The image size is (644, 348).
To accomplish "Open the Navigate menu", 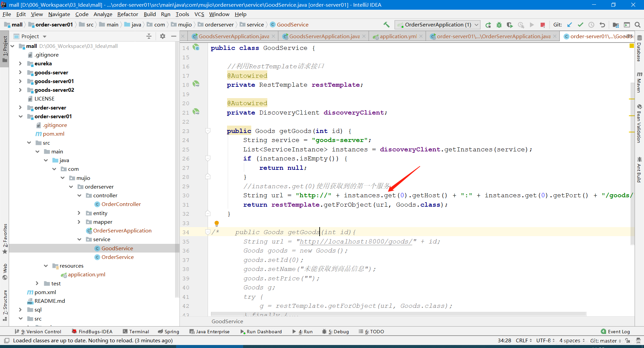I will pyautogui.click(x=59, y=14).
